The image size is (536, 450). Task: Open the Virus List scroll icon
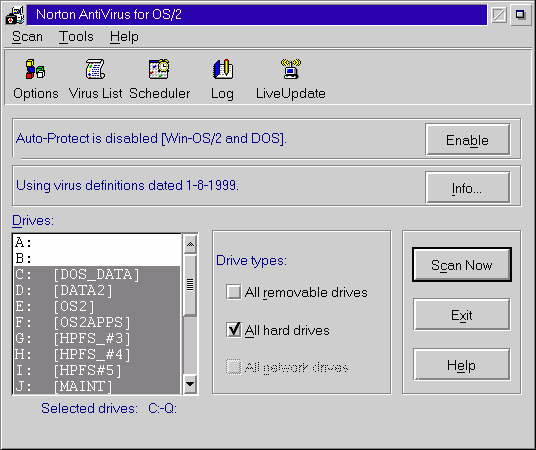pos(95,79)
